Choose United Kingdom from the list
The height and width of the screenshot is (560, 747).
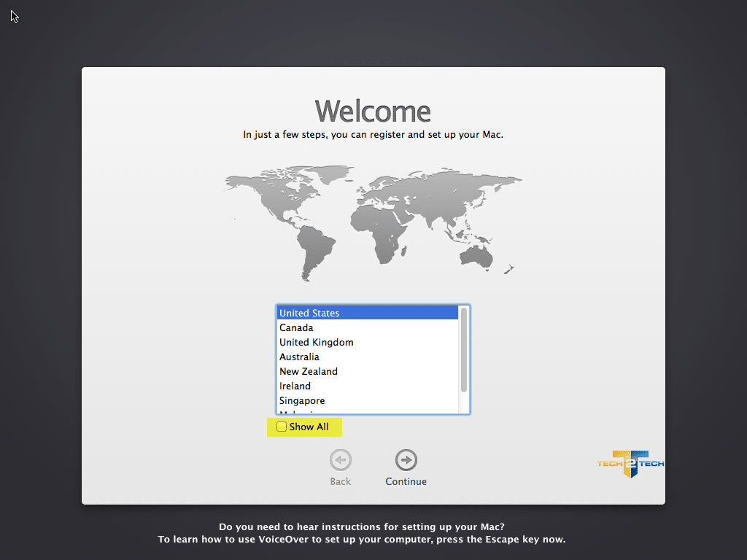(368, 343)
